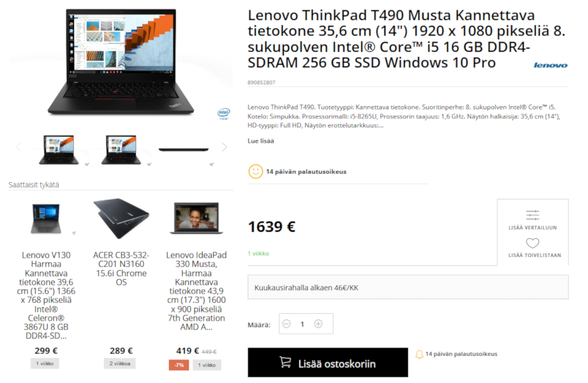Click the Lenovo brand logo
This screenshot has width=588, height=383.
pos(550,65)
